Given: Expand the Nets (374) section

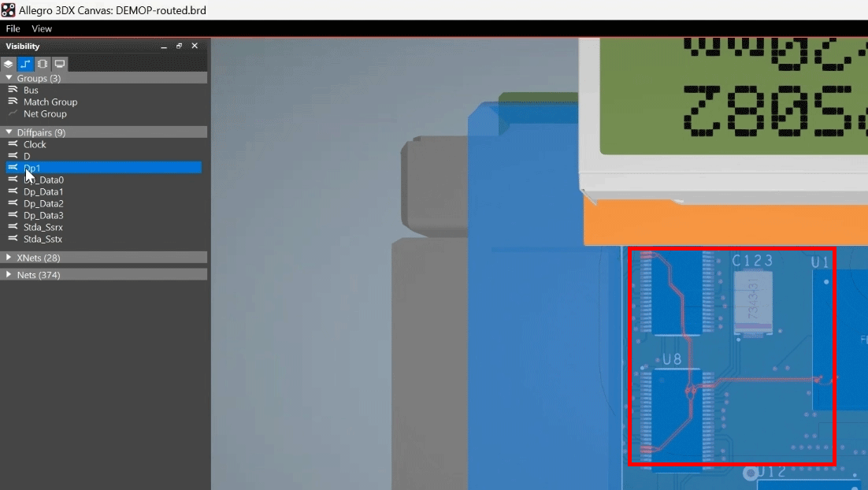Looking at the screenshot, I should point(9,275).
